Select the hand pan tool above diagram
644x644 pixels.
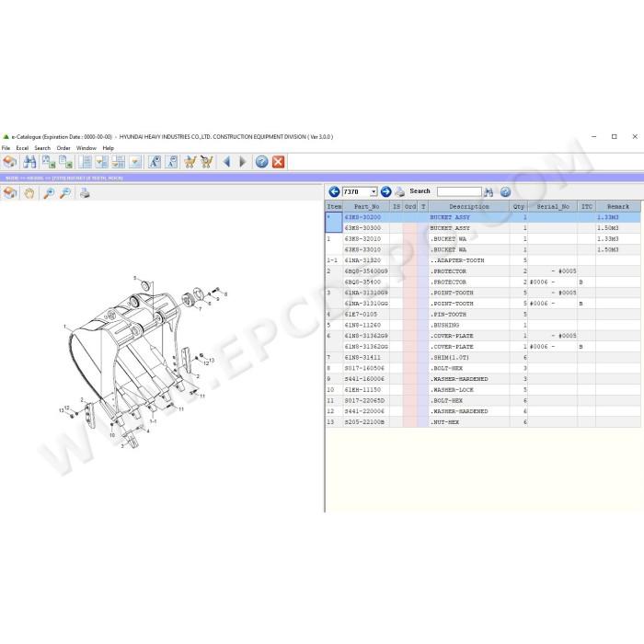pos(29,192)
